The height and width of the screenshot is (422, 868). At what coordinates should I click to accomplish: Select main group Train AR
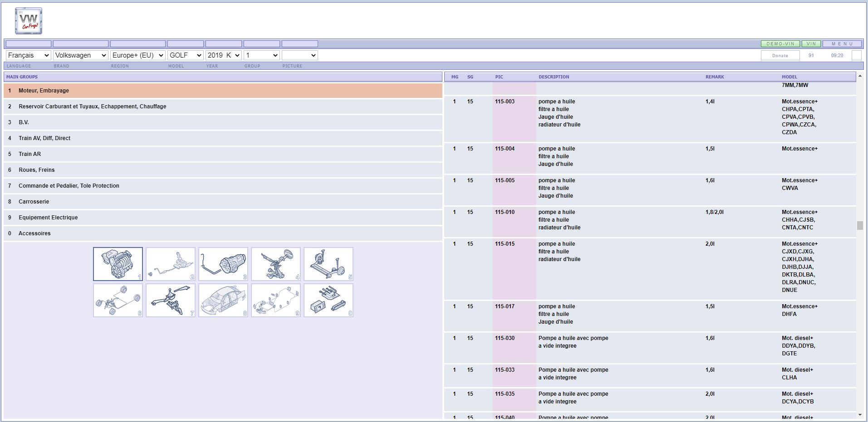pyautogui.click(x=223, y=154)
